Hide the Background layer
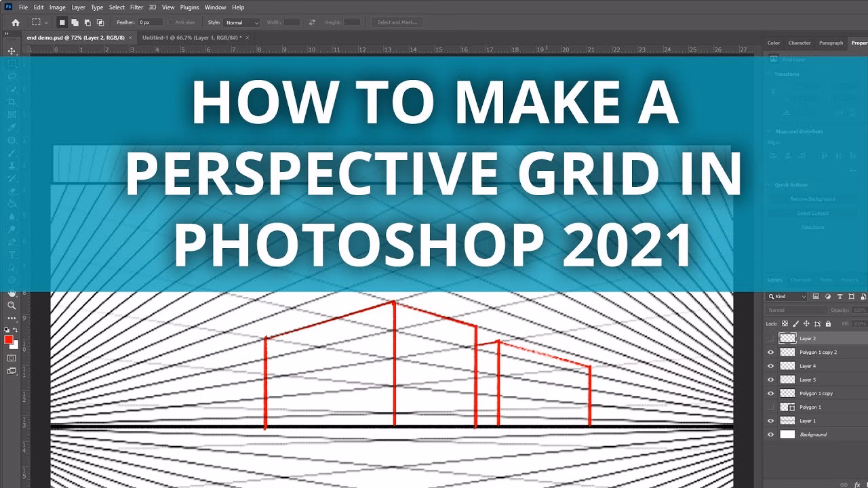This screenshot has width=868, height=488. point(770,434)
